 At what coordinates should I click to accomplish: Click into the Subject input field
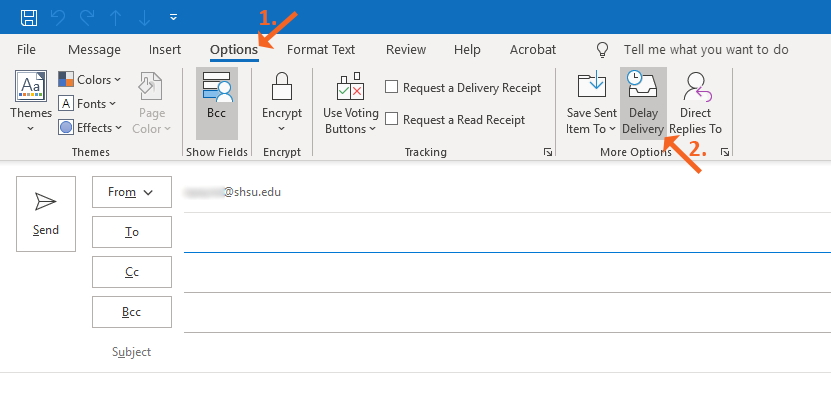pos(500,352)
